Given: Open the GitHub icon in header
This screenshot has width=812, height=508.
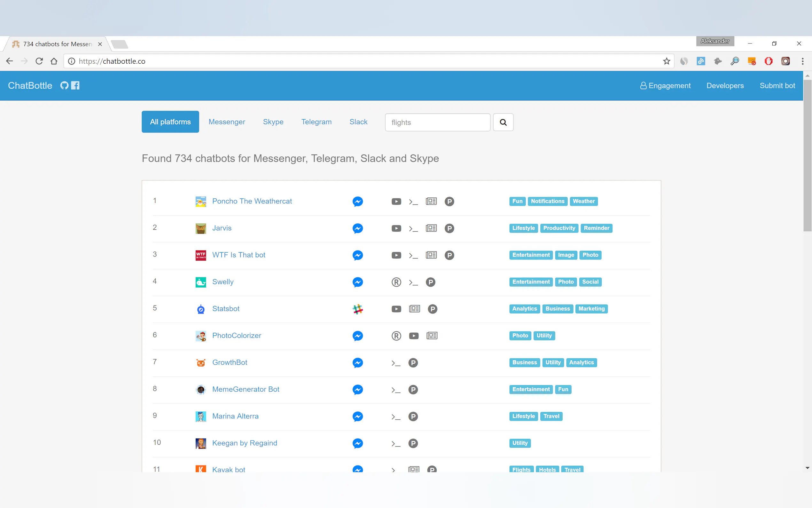Looking at the screenshot, I should [x=64, y=85].
